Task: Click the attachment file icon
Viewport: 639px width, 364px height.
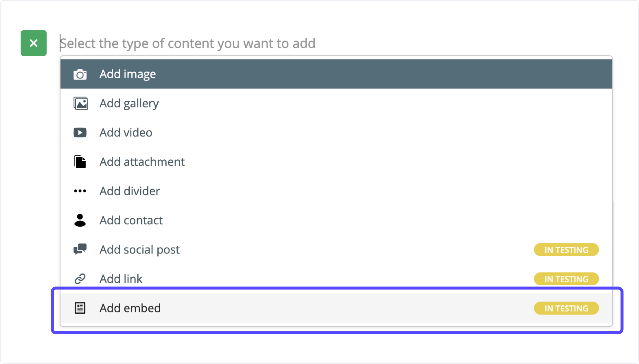Action: pyautogui.click(x=80, y=162)
